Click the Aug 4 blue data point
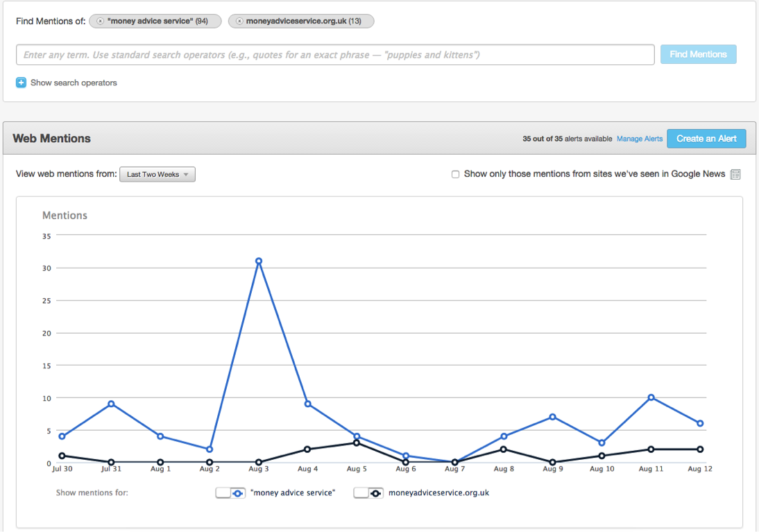759x532 pixels. point(307,404)
